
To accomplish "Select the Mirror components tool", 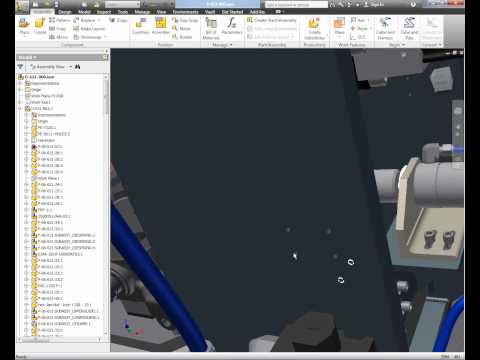I will (x=58, y=37).
